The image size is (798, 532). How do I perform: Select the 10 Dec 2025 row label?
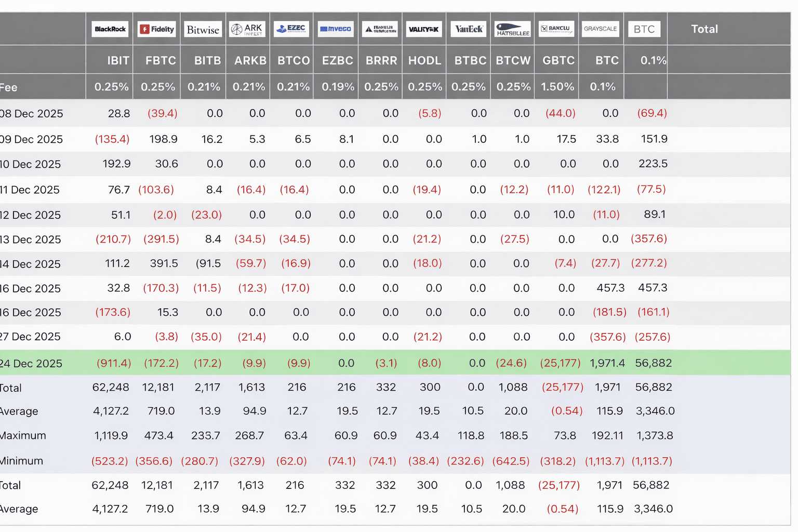[31, 164]
